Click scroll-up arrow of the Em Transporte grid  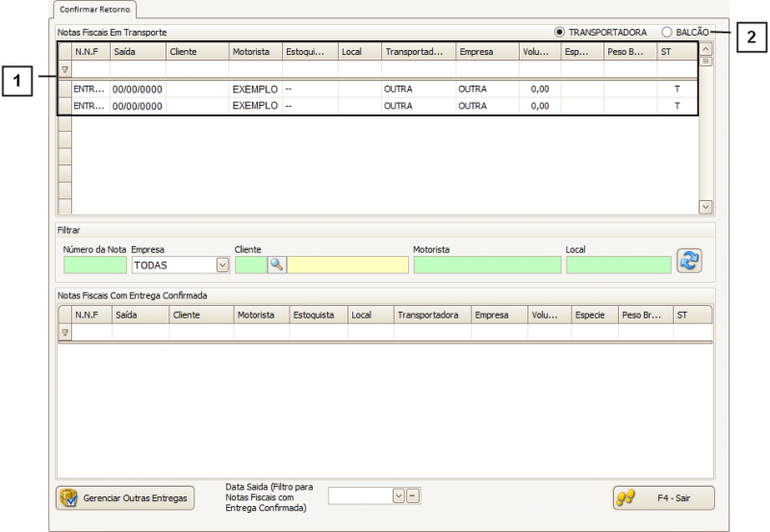[x=705, y=49]
